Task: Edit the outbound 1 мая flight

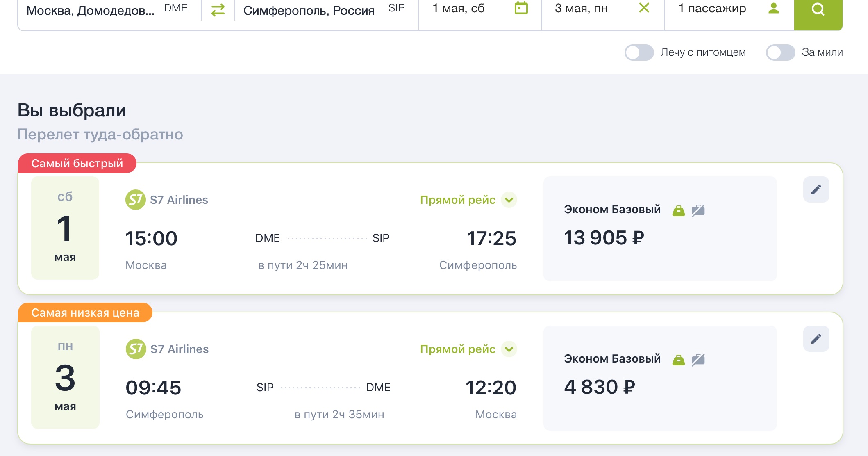Action: coord(816,189)
